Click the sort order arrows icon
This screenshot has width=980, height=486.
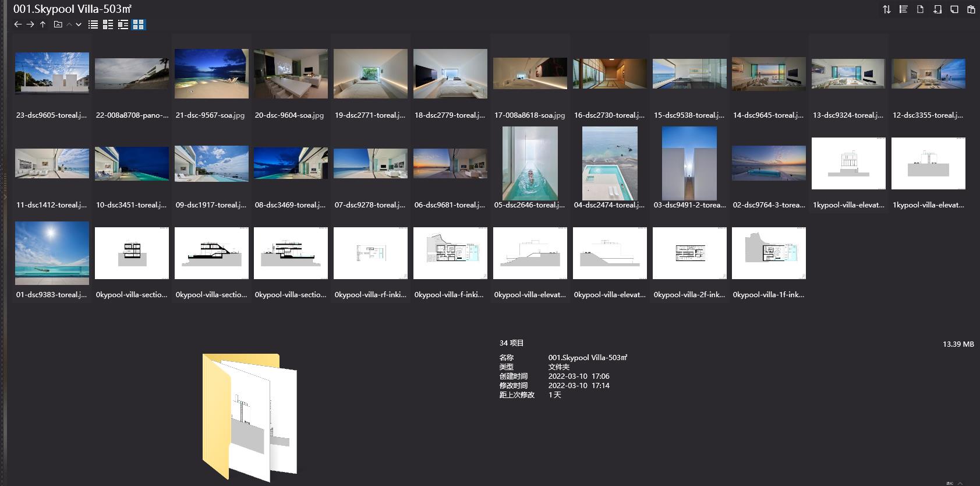click(x=886, y=9)
